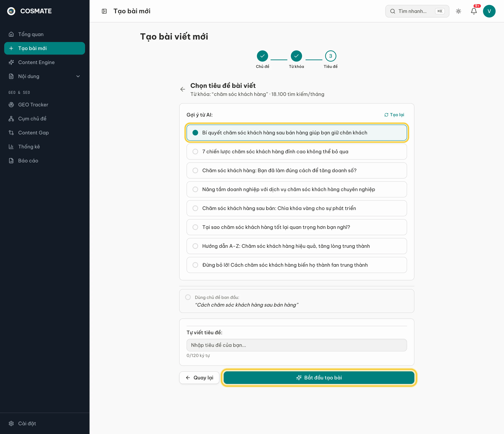Go to completed step Chủ đề circle
504x434 pixels.
click(262, 56)
